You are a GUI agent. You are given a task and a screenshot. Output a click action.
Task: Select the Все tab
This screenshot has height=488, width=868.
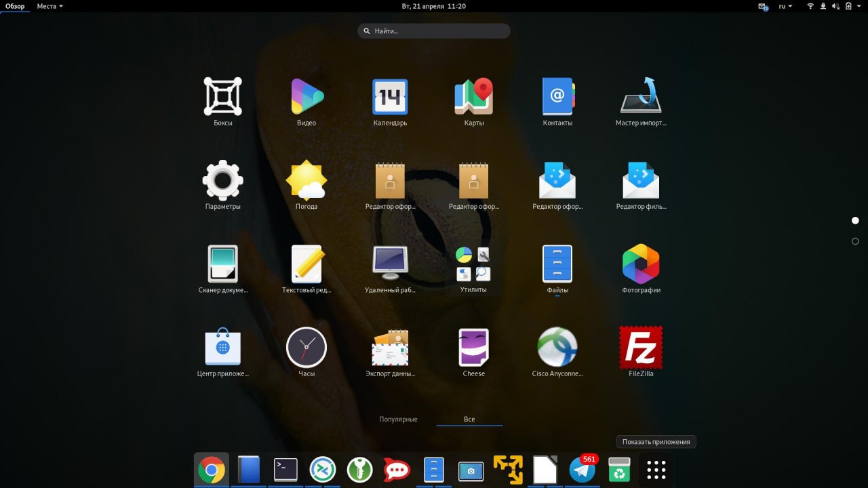point(469,419)
